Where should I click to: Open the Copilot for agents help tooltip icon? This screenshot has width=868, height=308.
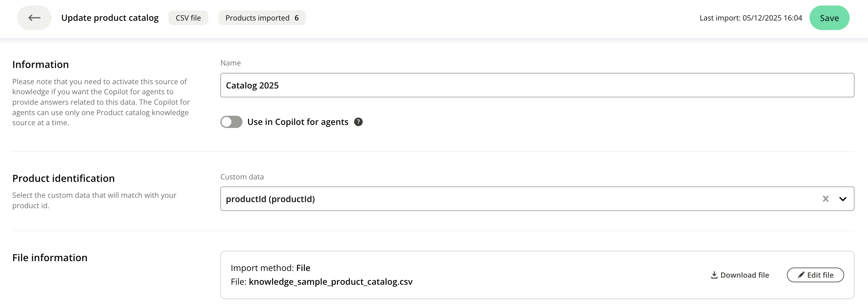coord(358,122)
